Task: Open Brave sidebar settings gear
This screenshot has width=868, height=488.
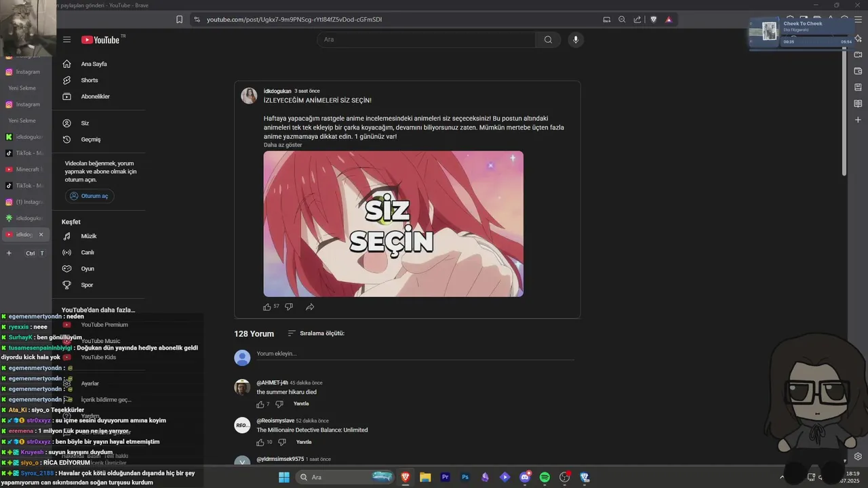Action: 858,456
